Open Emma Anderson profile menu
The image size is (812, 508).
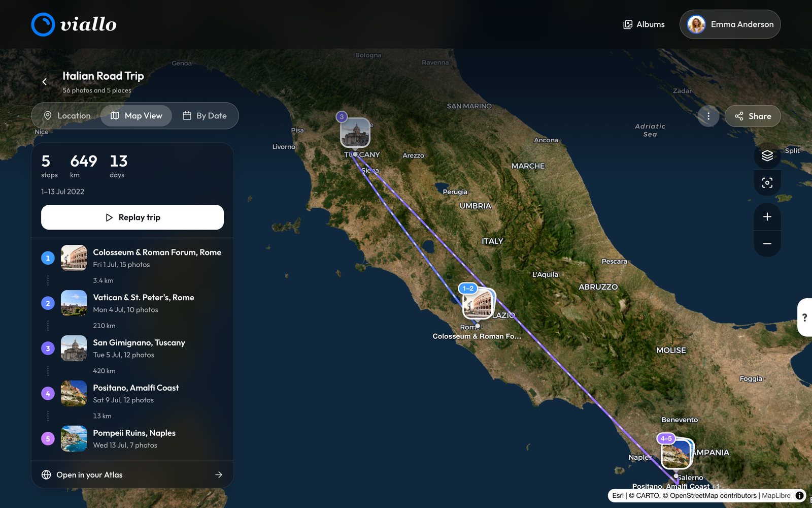[730, 24]
